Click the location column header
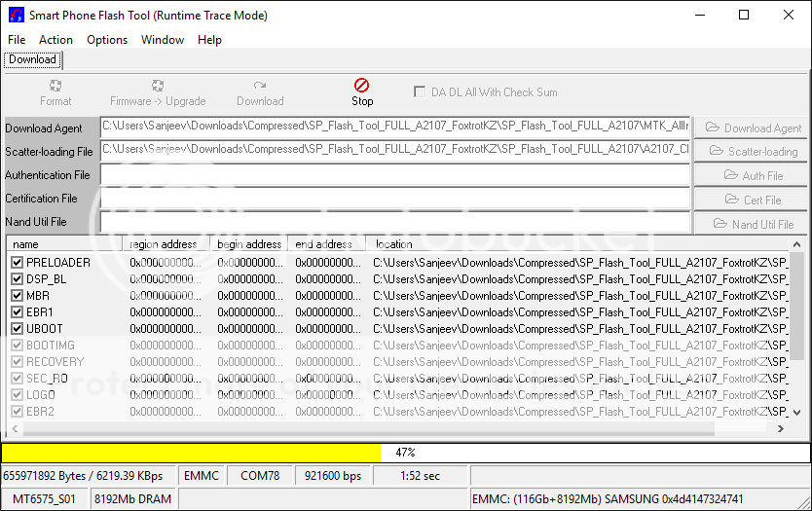The image size is (812, 511). pos(394,244)
